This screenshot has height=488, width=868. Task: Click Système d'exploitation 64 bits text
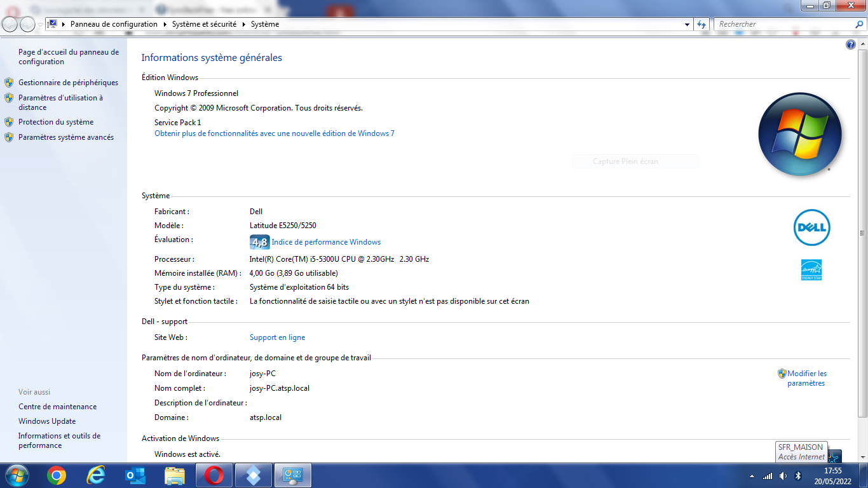(299, 287)
